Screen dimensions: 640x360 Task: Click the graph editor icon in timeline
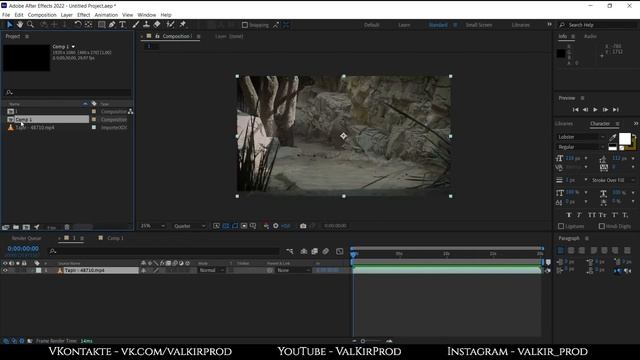340,251
